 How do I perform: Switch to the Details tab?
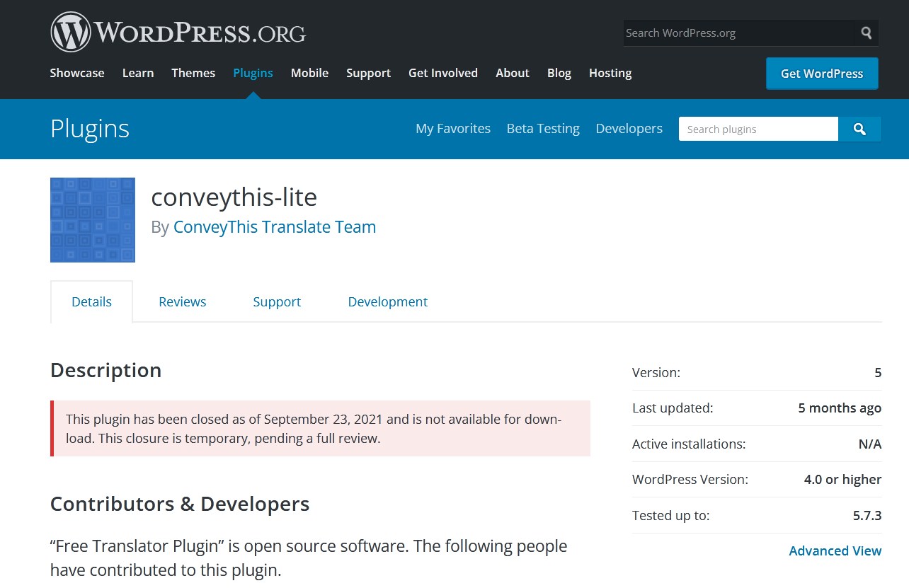pyautogui.click(x=91, y=301)
